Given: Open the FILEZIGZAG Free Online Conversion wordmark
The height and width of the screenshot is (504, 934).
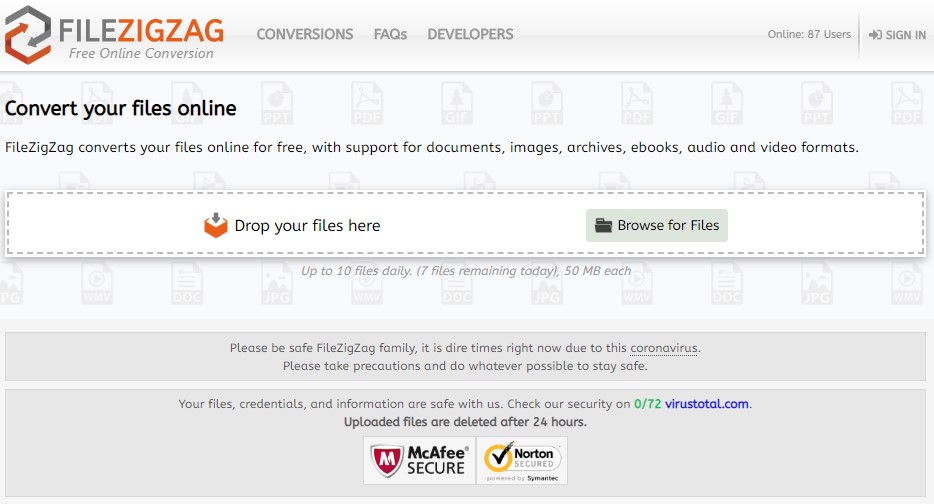Looking at the screenshot, I should [x=141, y=38].
